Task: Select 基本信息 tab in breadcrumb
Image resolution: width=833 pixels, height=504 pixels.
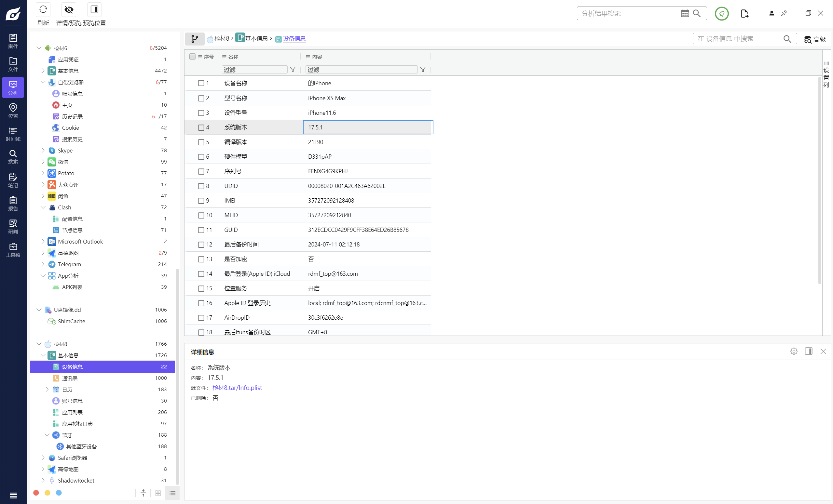Action: pyautogui.click(x=257, y=38)
